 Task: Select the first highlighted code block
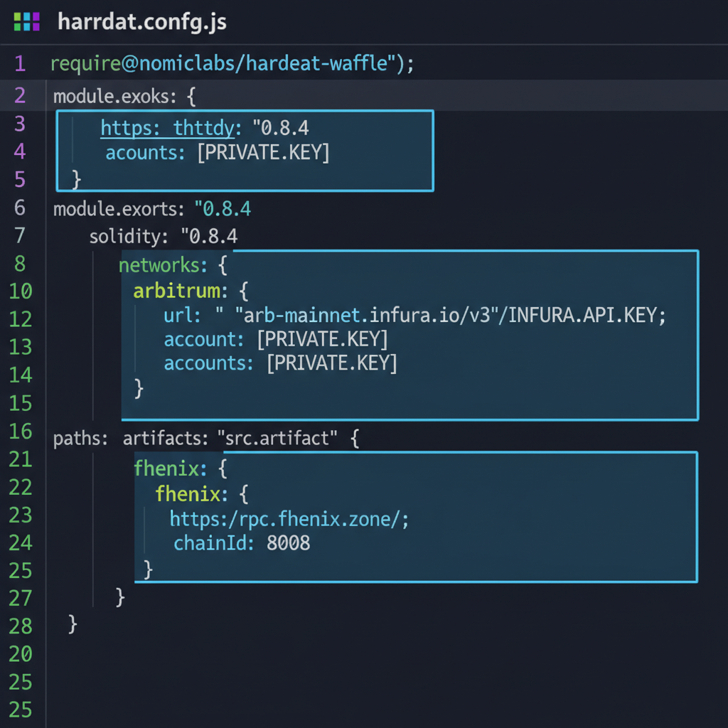pos(245,150)
